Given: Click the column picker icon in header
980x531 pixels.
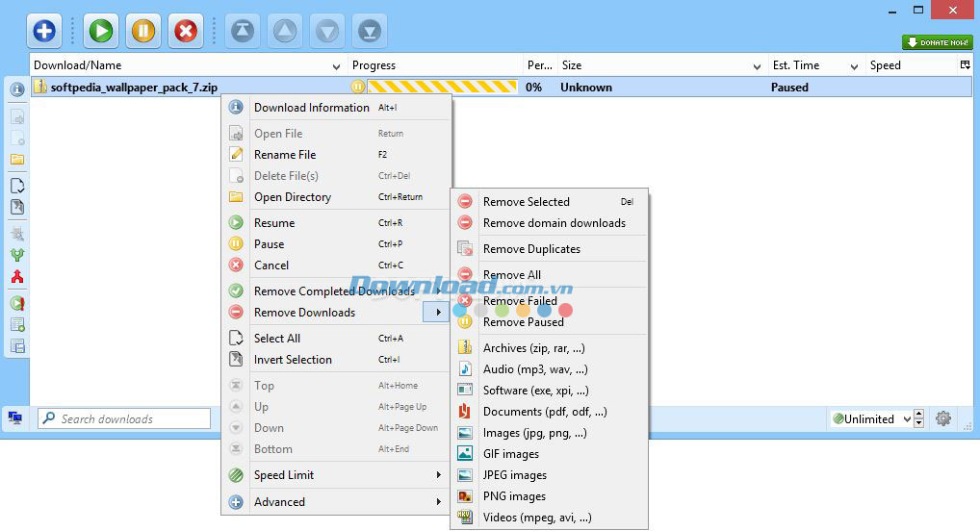Looking at the screenshot, I should pos(965,65).
